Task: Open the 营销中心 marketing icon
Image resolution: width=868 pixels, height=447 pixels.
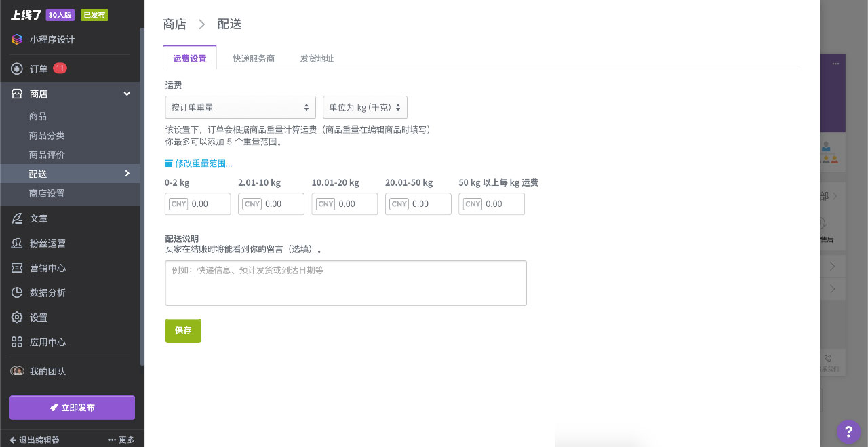Action: tap(16, 268)
